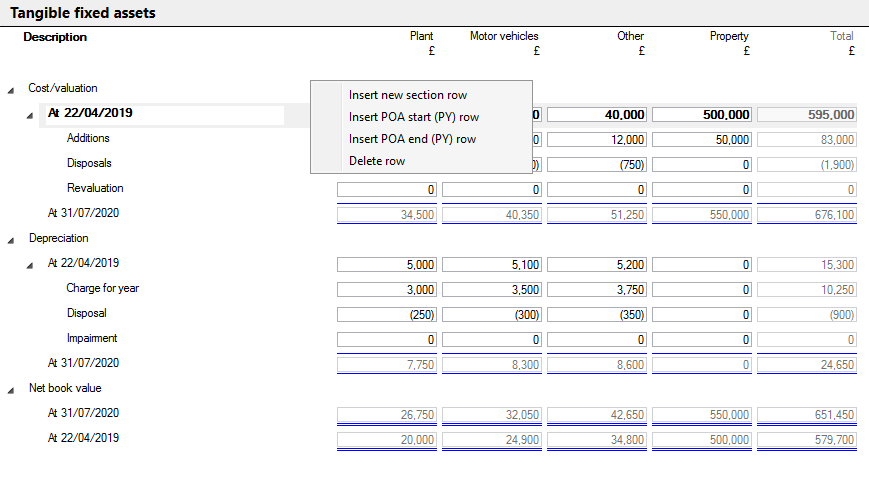Viewport: 869px width, 483px height.
Task: Click Impairment Plant 0 cell
Action: (x=387, y=340)
